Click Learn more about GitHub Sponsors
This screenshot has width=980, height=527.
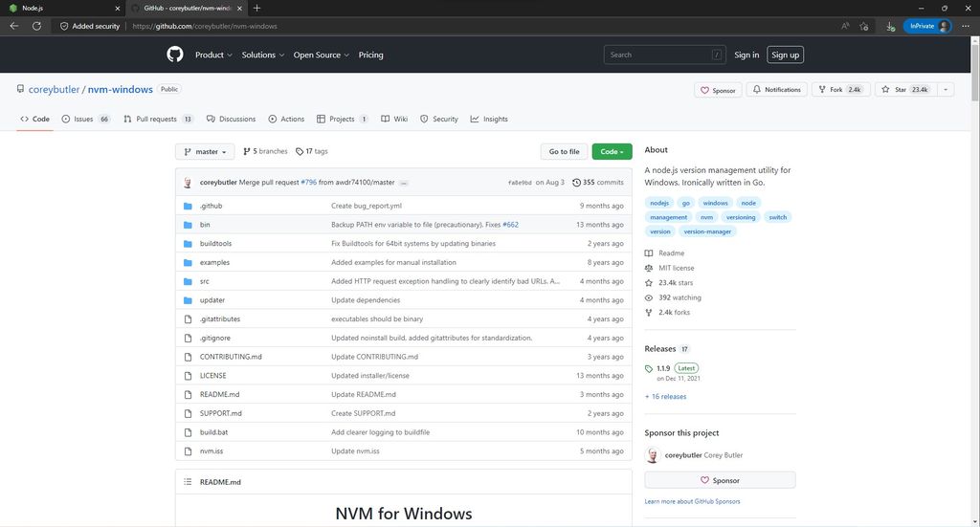click(x=692, y=501)
